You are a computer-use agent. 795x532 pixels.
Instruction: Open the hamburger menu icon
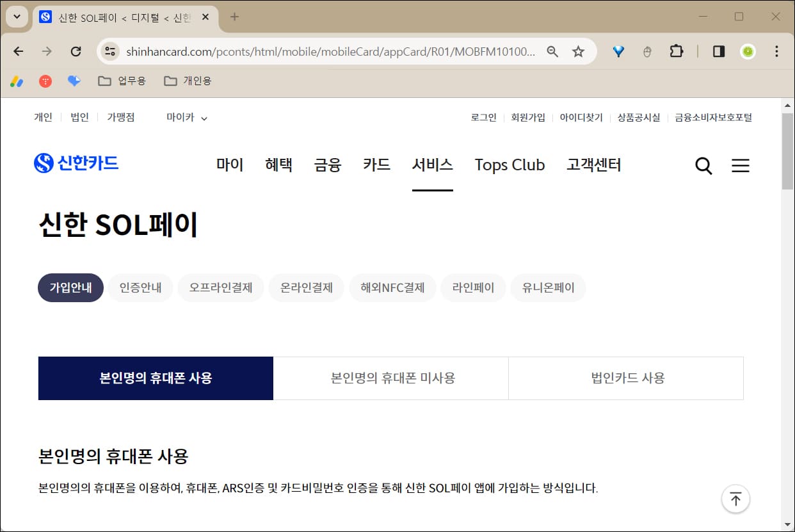click(x=741, y=166)
